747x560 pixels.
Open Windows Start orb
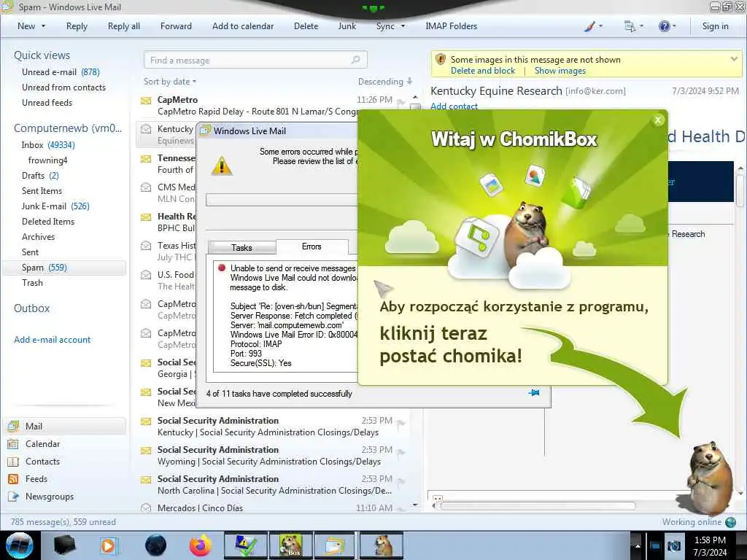click(x=20, y=545)
